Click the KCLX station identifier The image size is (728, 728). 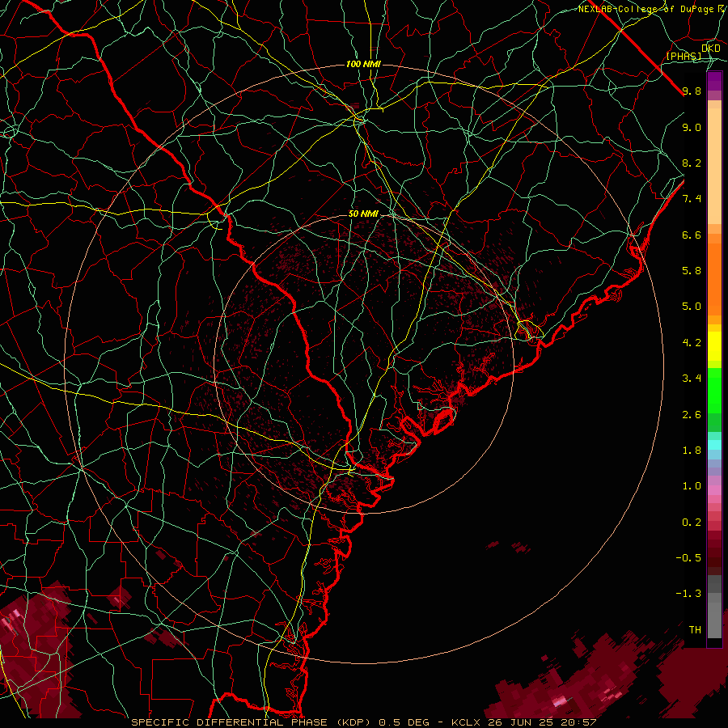click(x=467, y=722)
